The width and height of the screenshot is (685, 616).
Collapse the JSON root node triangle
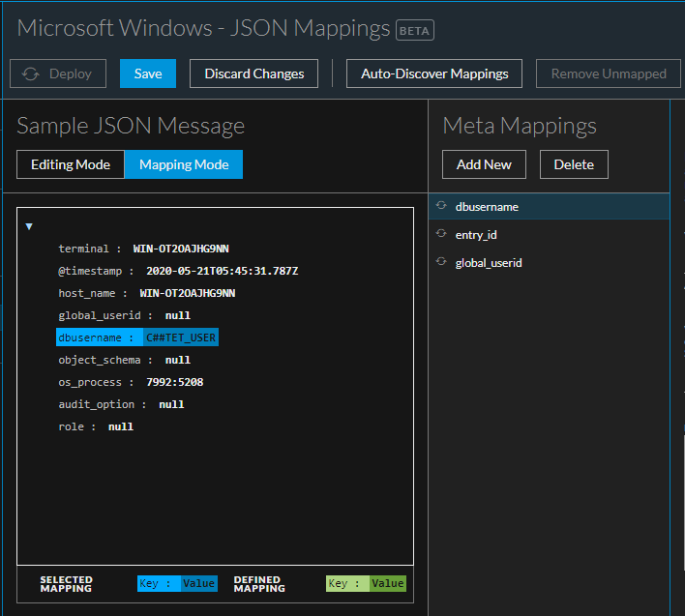29,226
